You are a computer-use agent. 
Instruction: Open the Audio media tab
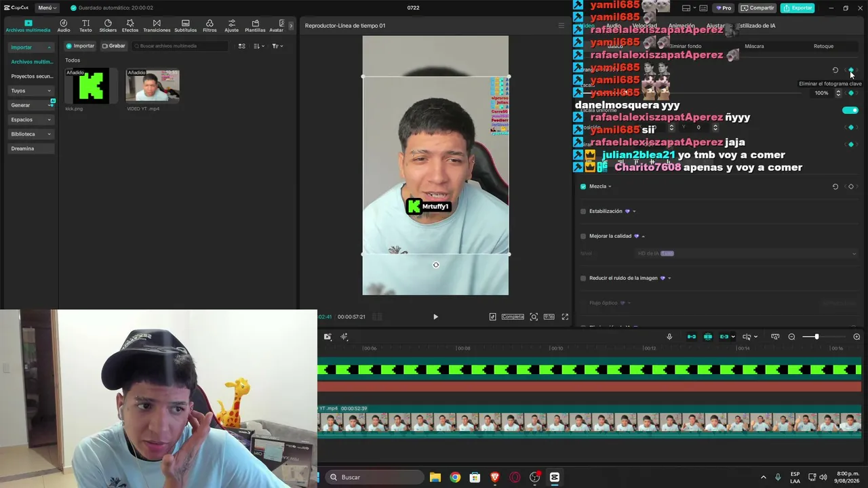64,26
